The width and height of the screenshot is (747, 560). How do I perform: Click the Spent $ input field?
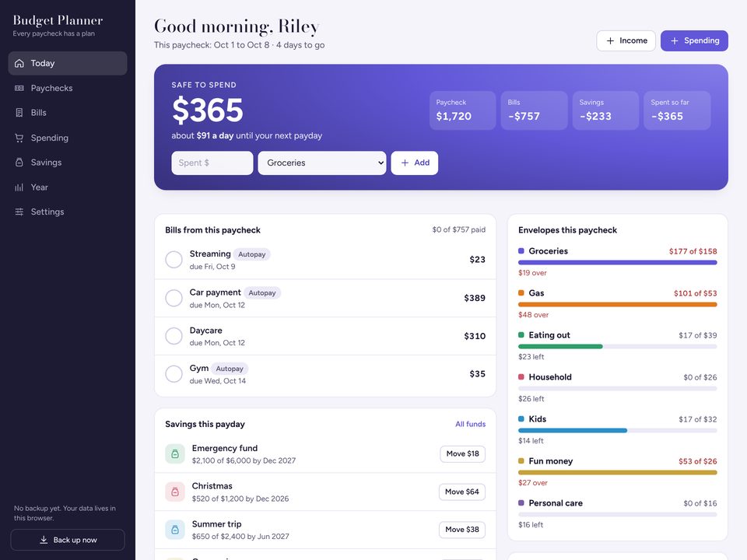point(212,163)
